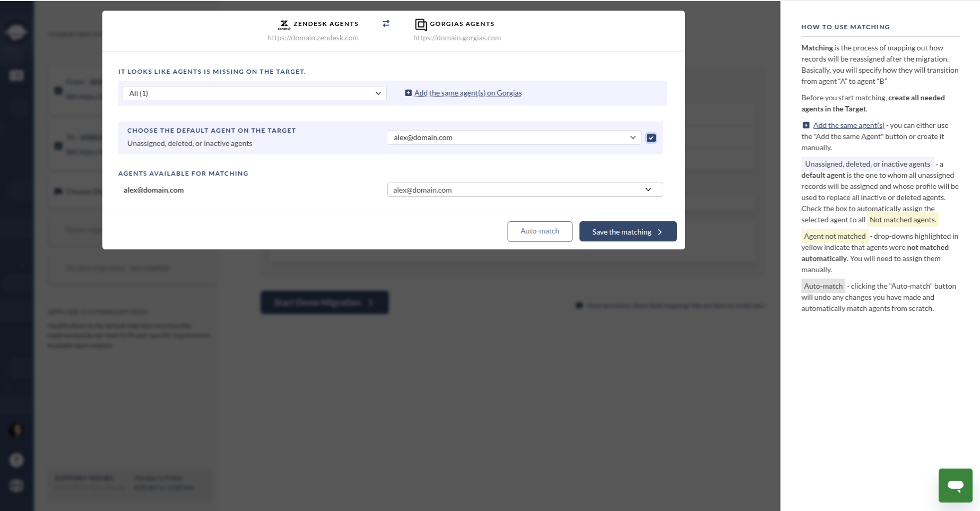Click the Zendesk logo icon in the header
This screenshot has height=511, width=980.
pyautogui.click(x=284, y=24)
